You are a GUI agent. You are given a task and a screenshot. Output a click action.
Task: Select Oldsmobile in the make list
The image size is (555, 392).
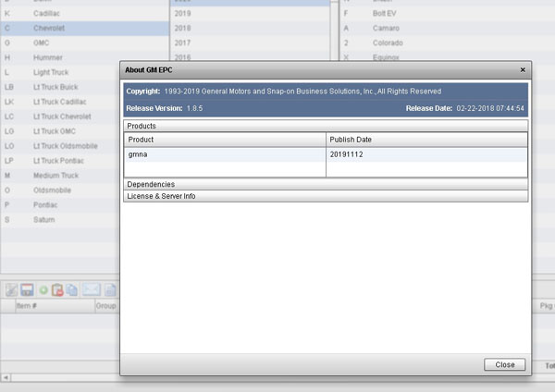60,190
